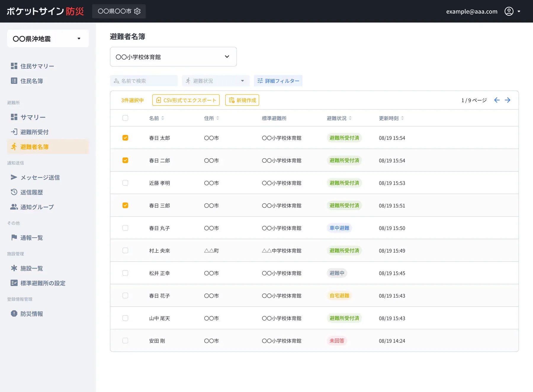This screenshot has height=392, width=533.
Task: Check the 松井 正幸 row checkbox
Action: point(125,273)
